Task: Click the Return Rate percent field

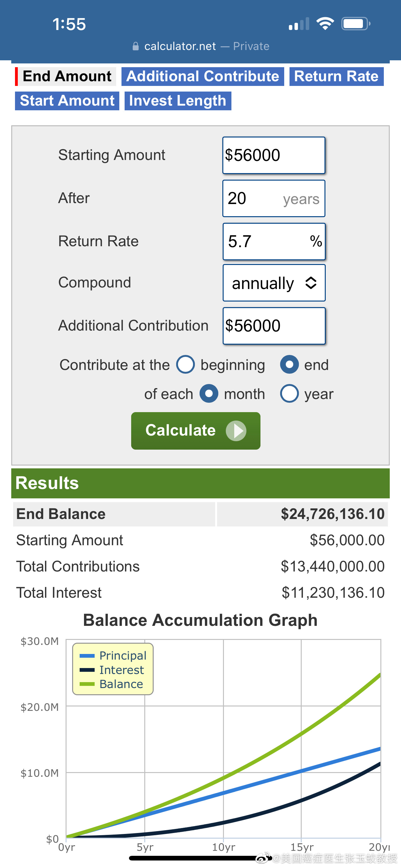Action: [x=274, y=242]
